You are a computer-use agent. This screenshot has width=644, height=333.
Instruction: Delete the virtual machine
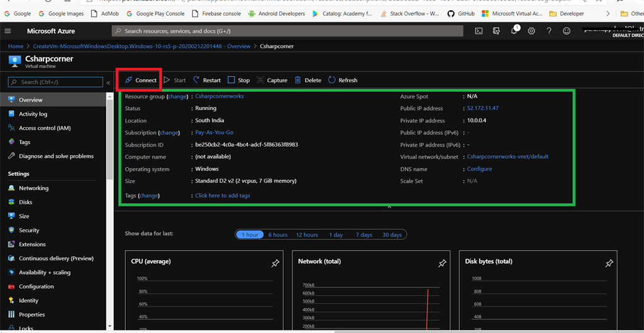pyautogui.click(x=308, y=80)
